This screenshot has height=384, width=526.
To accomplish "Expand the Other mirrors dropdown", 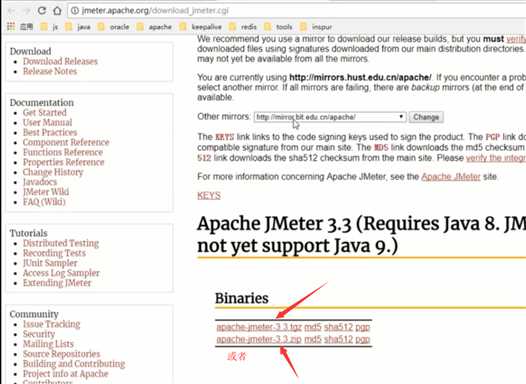I will coord(330,117).
